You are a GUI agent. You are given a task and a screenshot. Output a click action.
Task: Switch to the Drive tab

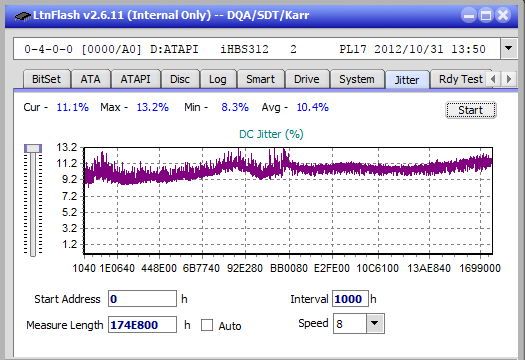coord(307,79)
